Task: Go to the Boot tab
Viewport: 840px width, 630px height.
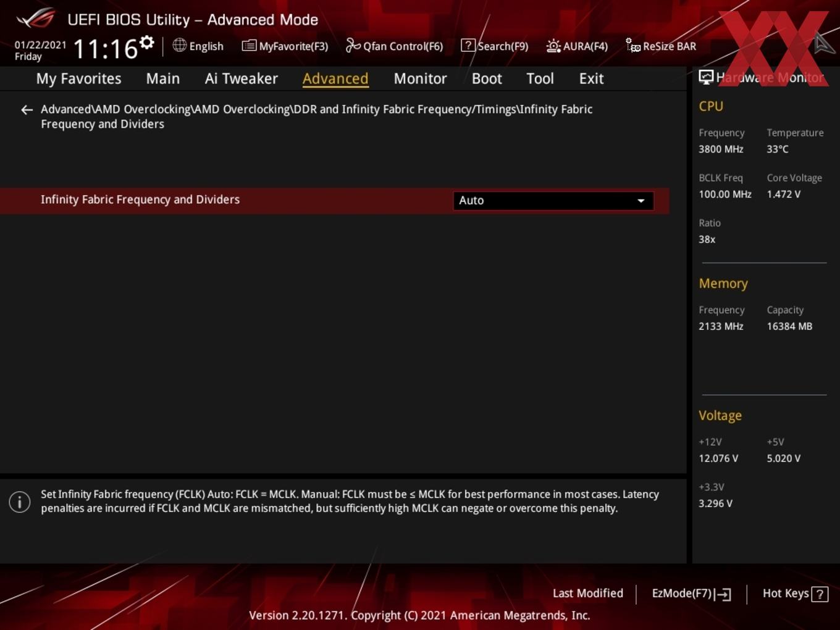Action: 487,78
